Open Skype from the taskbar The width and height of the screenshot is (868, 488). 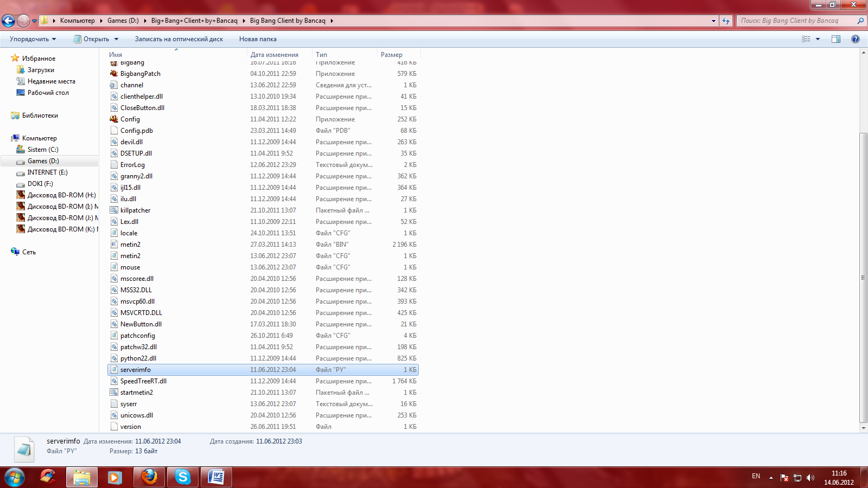pos(183,477)
